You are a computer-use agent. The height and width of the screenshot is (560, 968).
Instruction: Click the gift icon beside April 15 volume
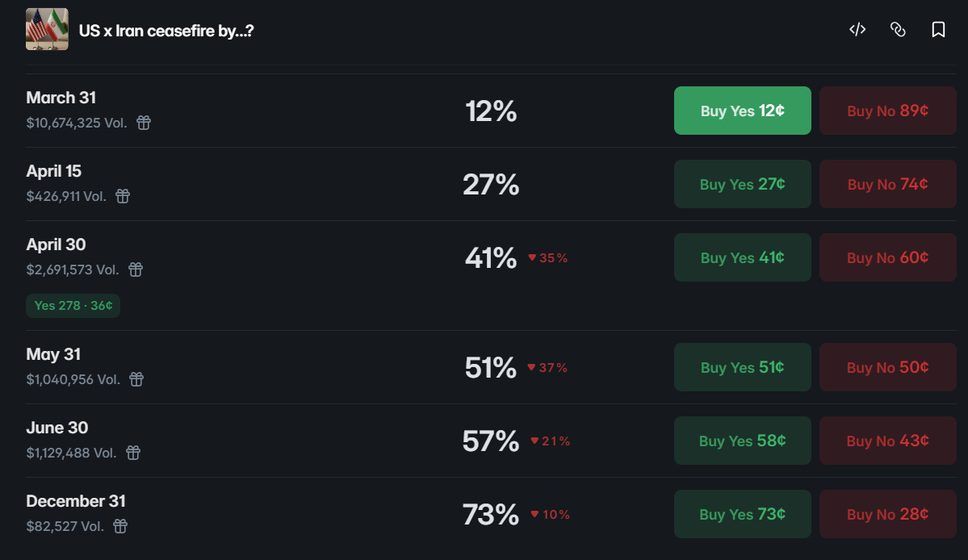(x=123, y=196)
